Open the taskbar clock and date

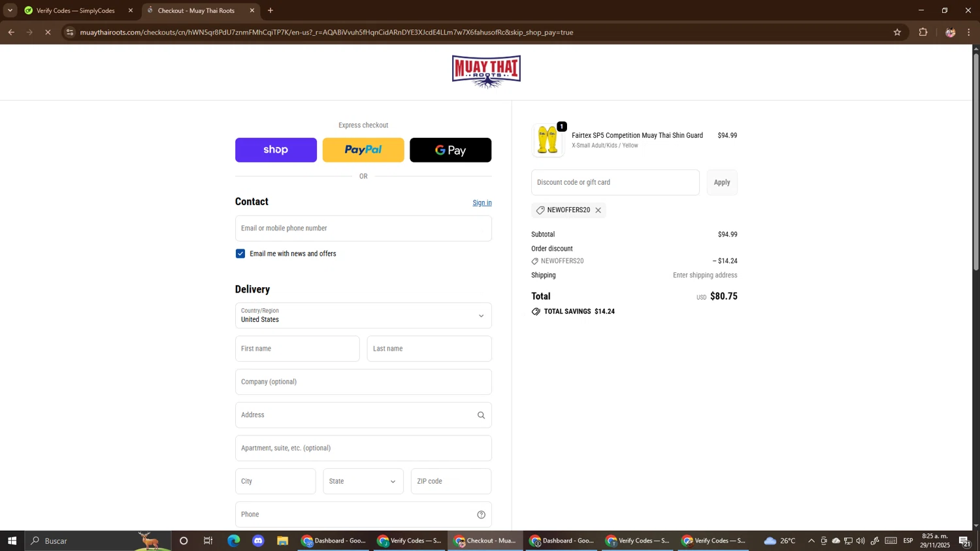click(x=935, y=541)
